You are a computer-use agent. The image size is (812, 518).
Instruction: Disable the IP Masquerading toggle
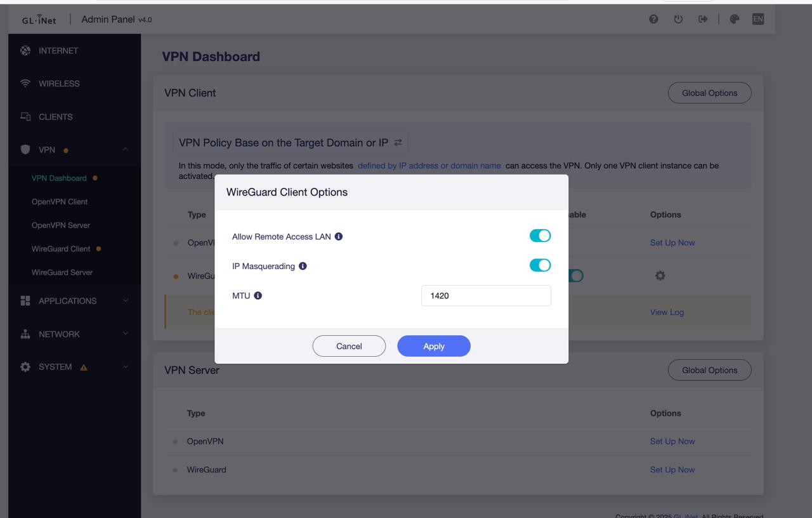pyautogui.click(x=540, y=265)
